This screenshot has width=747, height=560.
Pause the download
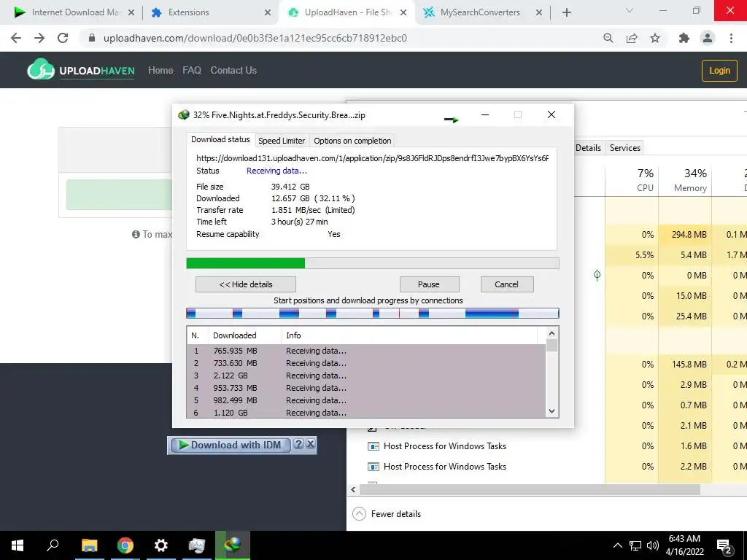pyautogui.click(x=429, y=284)
